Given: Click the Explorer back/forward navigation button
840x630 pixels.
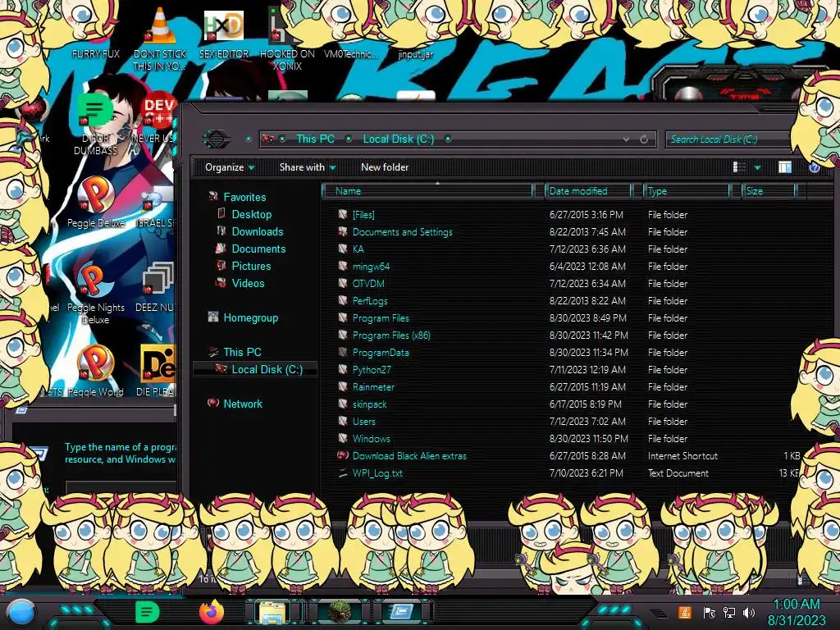Looking at the screenshot, I should 217,139.
